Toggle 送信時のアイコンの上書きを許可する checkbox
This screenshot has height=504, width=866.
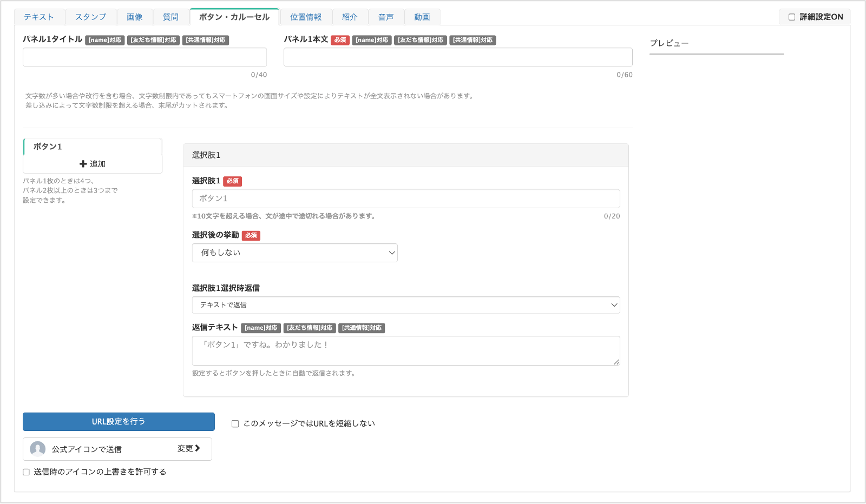(x=26, y=472)
